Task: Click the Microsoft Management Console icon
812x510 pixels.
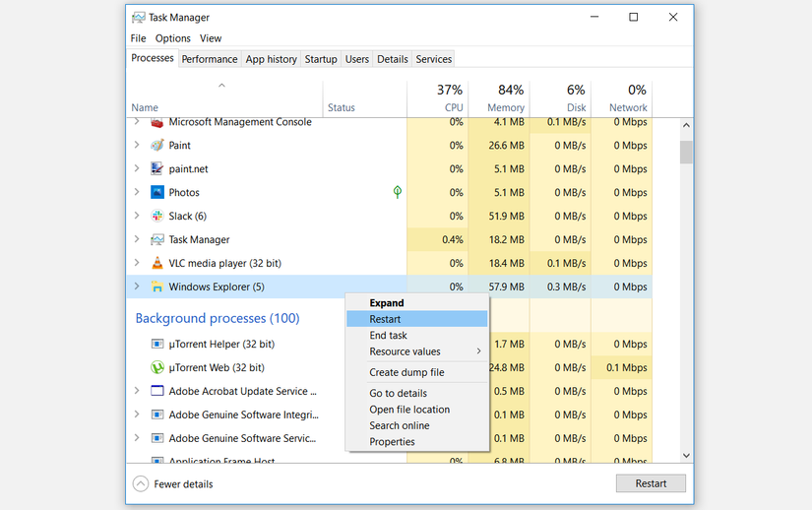Action: point(156,123)
